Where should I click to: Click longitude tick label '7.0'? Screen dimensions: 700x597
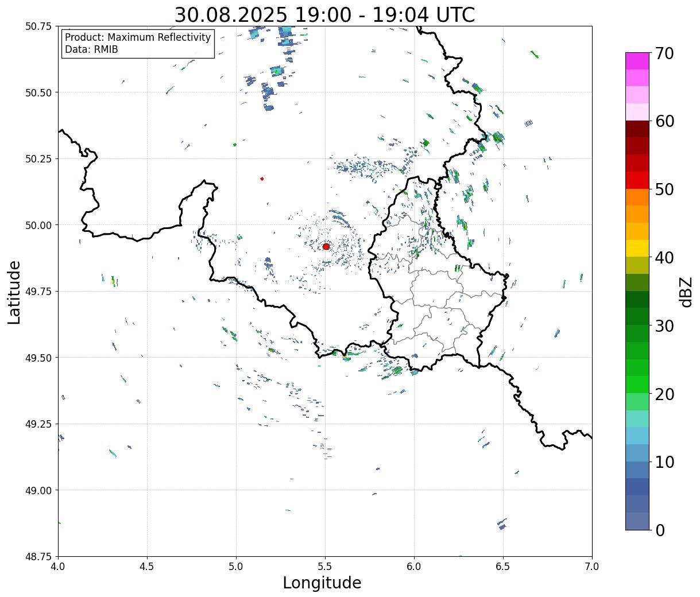(x=592, y=566)
